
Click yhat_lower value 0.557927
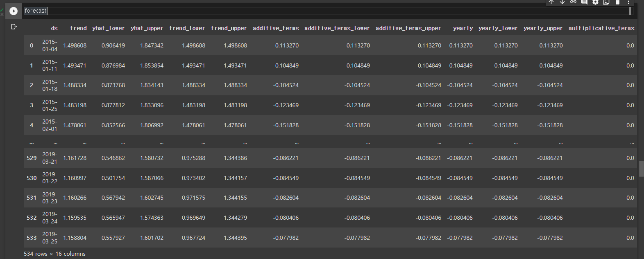click(x=113, y=238)
